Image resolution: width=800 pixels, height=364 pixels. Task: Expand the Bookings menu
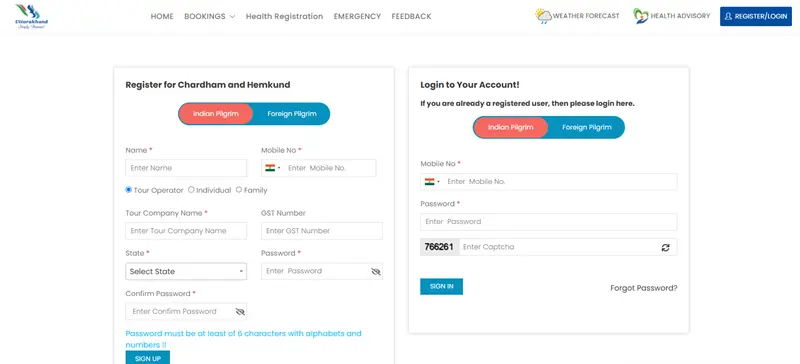210,16
